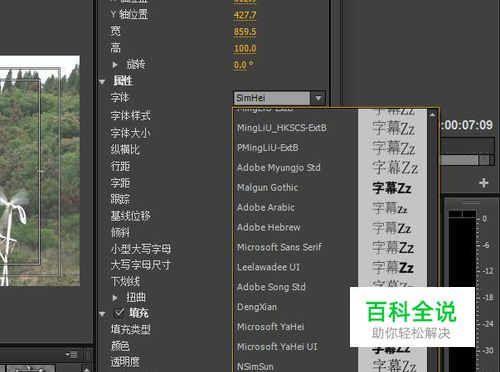Click the 填充类型 fill type label
The height and width of the screenshot is (372, 500).
pos(130,329)
